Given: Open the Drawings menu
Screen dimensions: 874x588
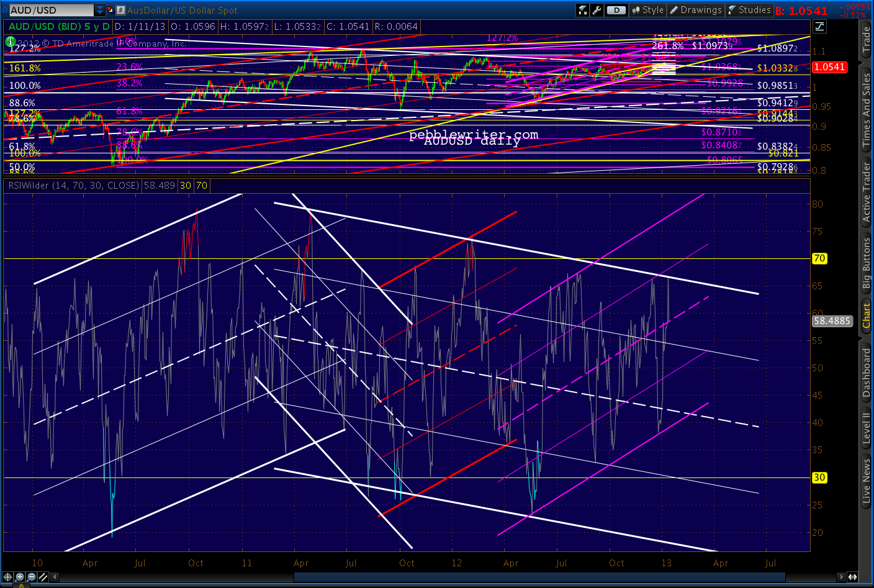Looking at the screenshot, I should coord(695,10).
